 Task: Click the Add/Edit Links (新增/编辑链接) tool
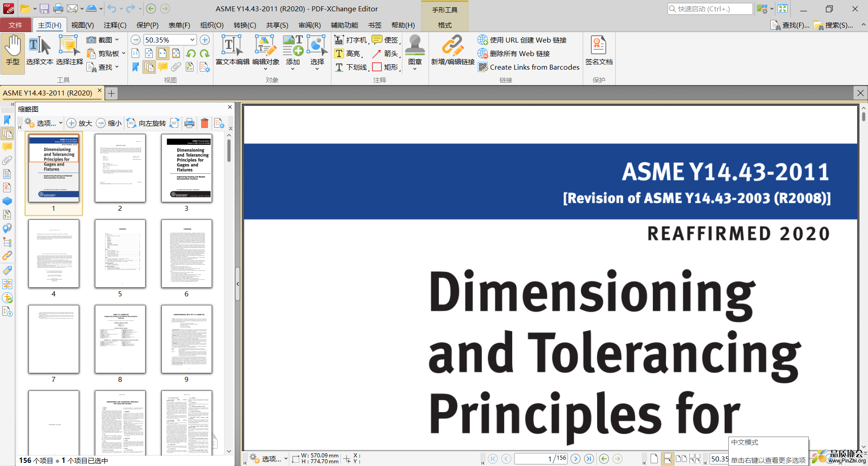tap(453, 51)
